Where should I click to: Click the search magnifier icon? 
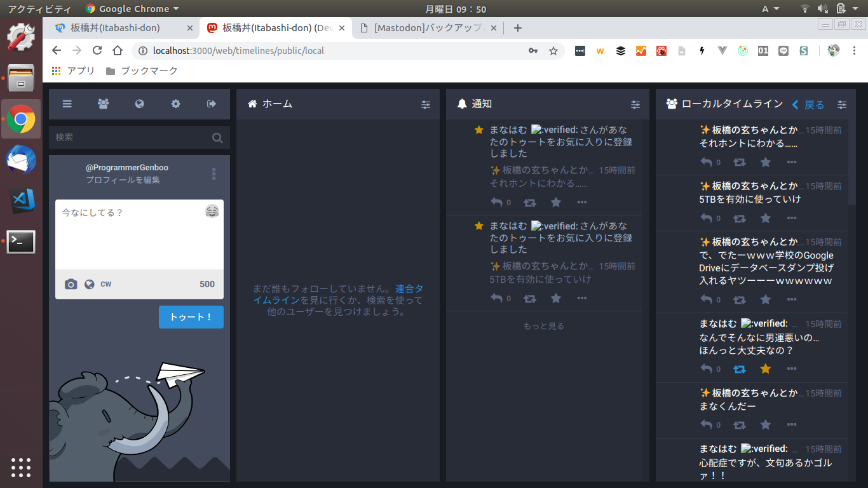click(x=217, y=137)
